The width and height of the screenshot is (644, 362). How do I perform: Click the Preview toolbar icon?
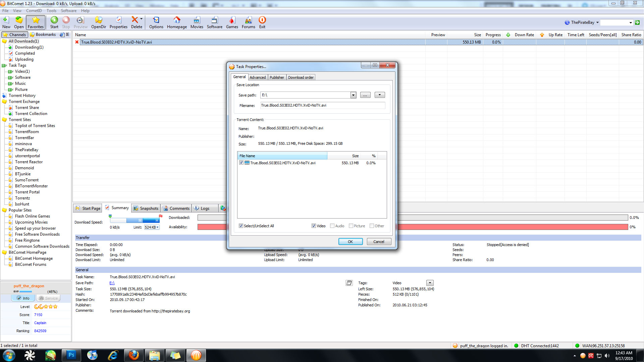pyautogui.click(x=80, y=22)
